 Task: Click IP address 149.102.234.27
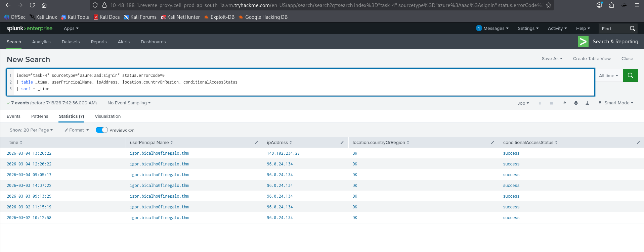[x=283, y=153]
